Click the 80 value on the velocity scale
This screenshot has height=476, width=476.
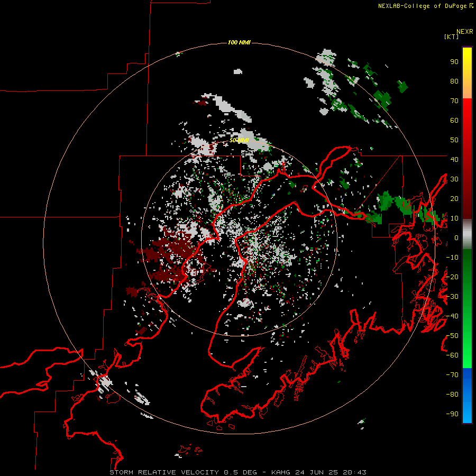coord(454,81)
